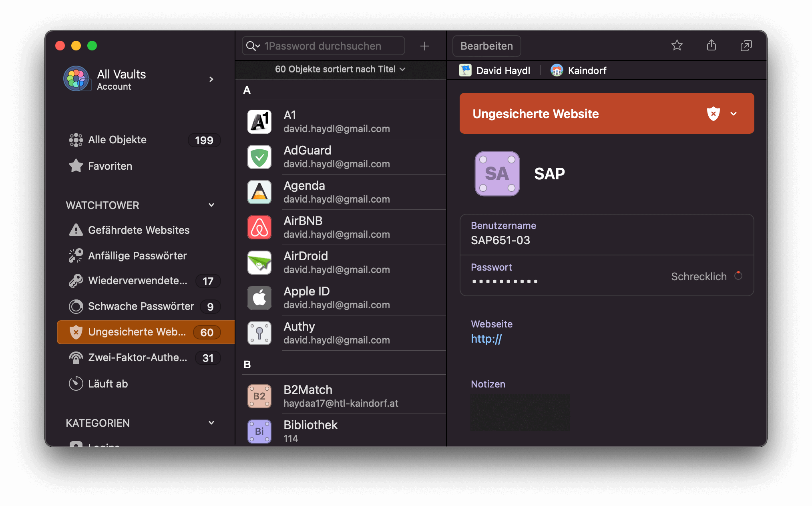
Task: Click the 17 badge on Wiederverwendete...
Action: [208, 281]
